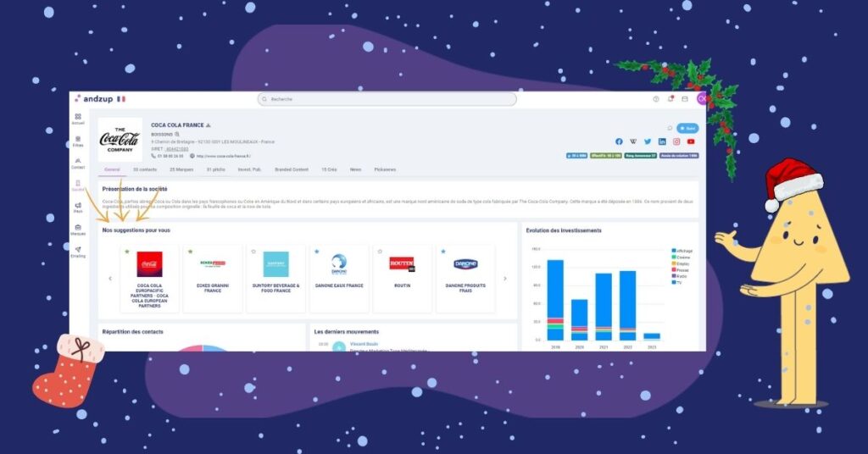Screen dimensions: 868x454
Task: Click the phone number icon
Action: click(153, 156)
